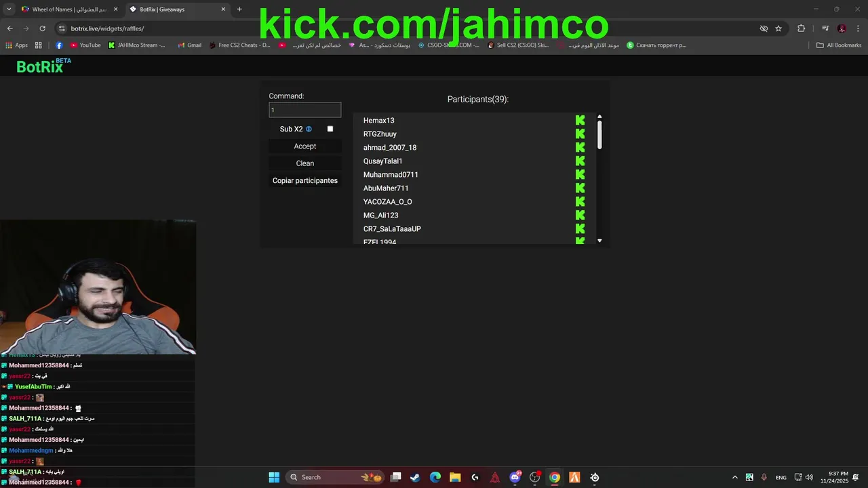Close the BotRix Giveaways tab
This screenshot has height=488, width=868.
click(223, 9)
